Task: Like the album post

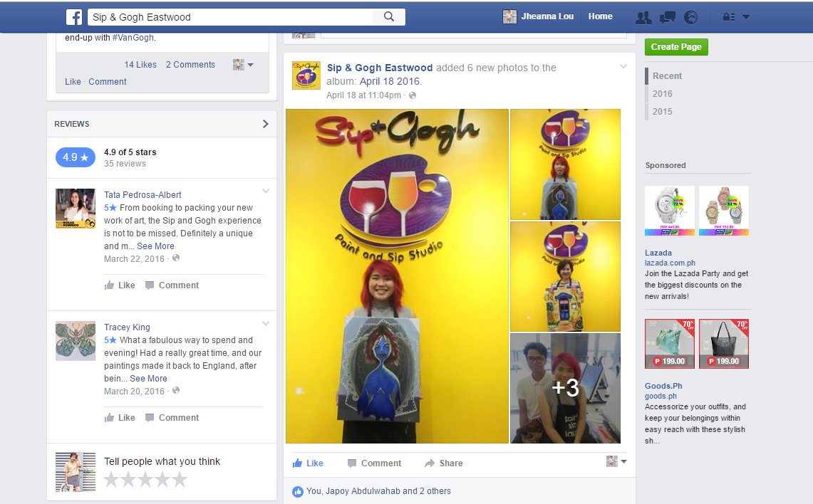Action: click(x=308, y=463)
